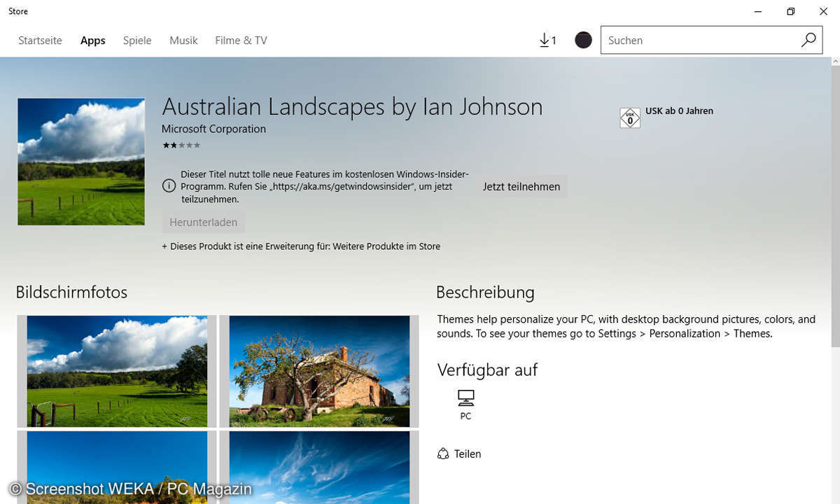Open the user account avatar
The image size is (840, 504).
coord(583,41)
